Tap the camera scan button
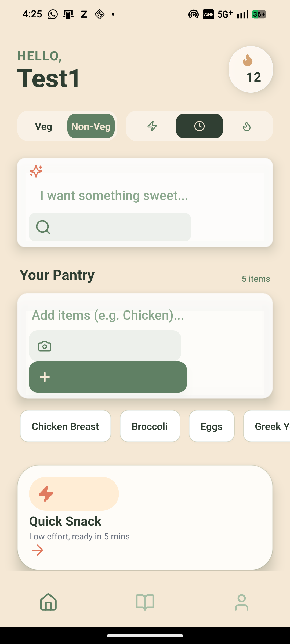This screenshot has width=290, height=644. point(105,346)
